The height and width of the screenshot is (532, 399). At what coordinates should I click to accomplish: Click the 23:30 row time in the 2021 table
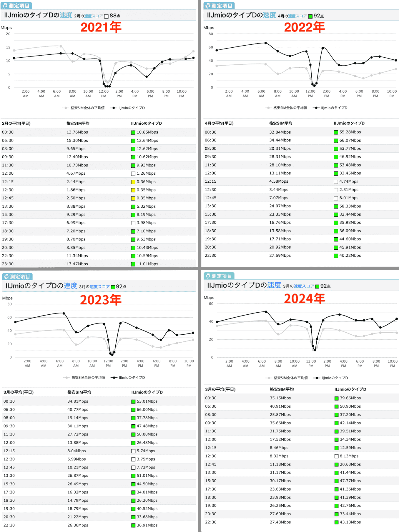[8, 264]
